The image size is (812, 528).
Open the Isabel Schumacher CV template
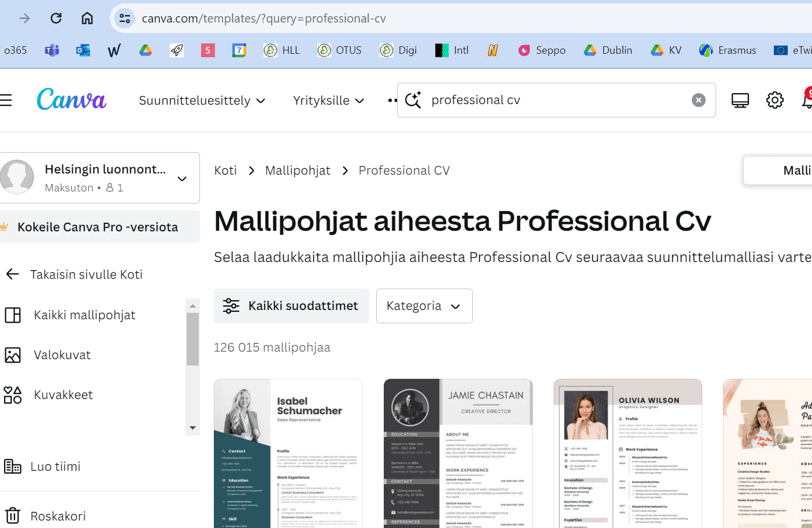(x=288, y=453)
